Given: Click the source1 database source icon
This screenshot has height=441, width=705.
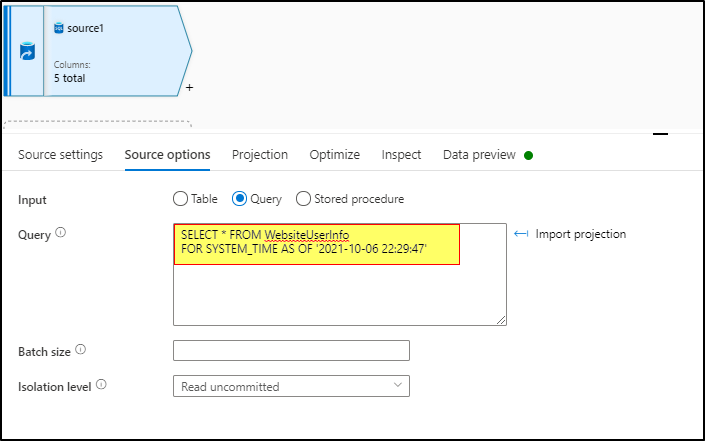Looking at the screenshot, I should pyautogui.click(x=27, y=51).
